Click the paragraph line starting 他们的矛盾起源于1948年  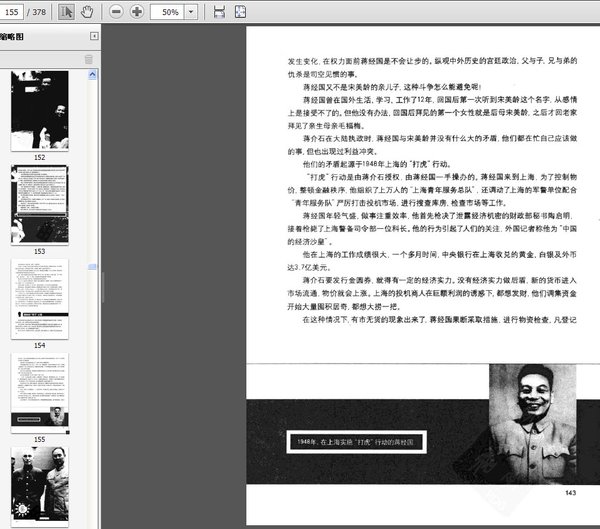pos(377,164)
